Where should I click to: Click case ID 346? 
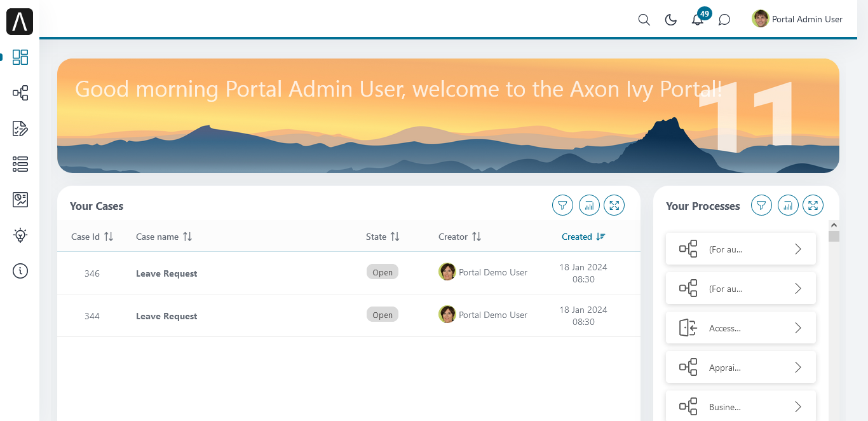click(92, 273)
